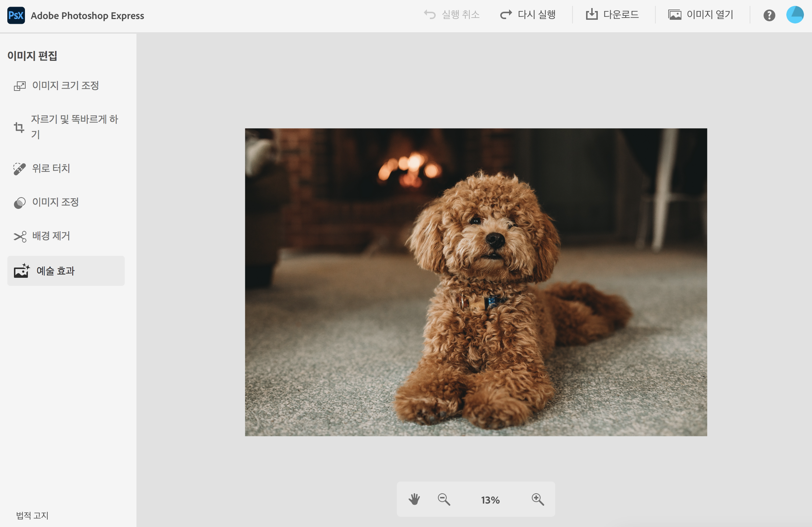Click the open image picture icon
The image size is (812, 527).
pos(674,15)
